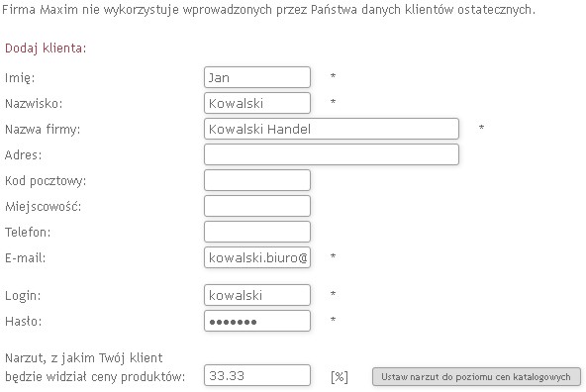Select the empty Telefon input field
586x392 pixels.
257,232
